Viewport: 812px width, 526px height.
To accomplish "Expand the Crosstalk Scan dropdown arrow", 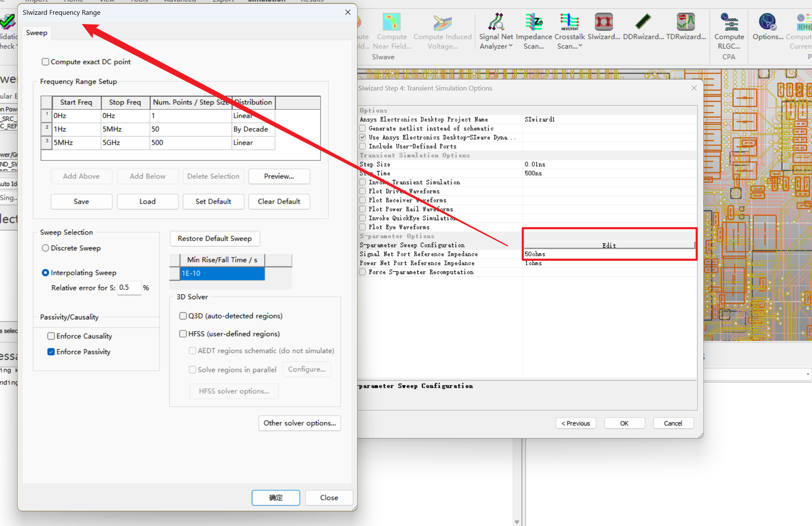I will [x=580, y=46].
